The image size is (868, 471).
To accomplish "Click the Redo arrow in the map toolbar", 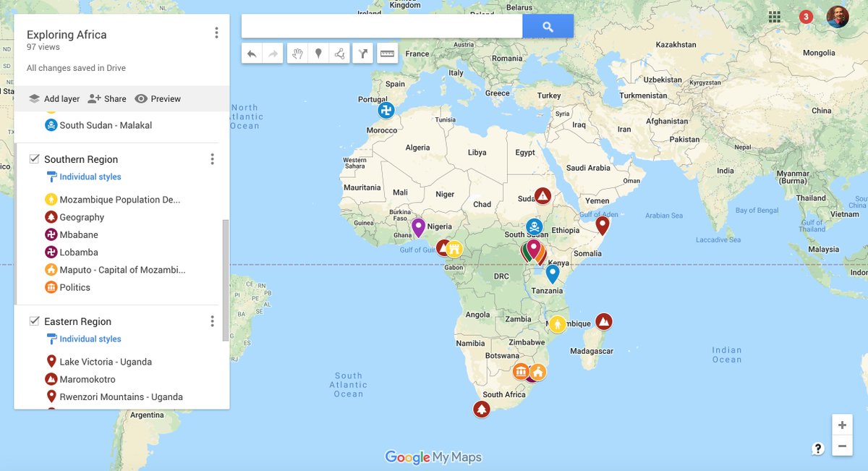I will coord(273,53).
